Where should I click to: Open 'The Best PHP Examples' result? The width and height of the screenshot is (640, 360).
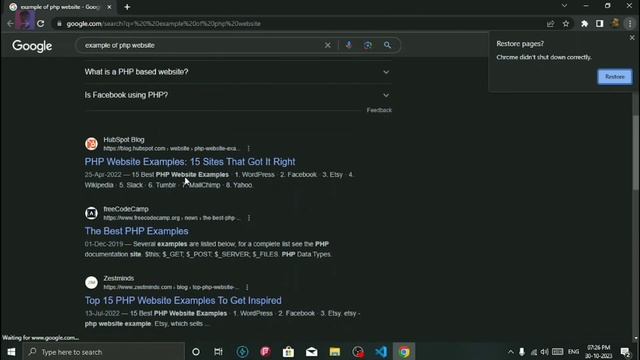136,231
